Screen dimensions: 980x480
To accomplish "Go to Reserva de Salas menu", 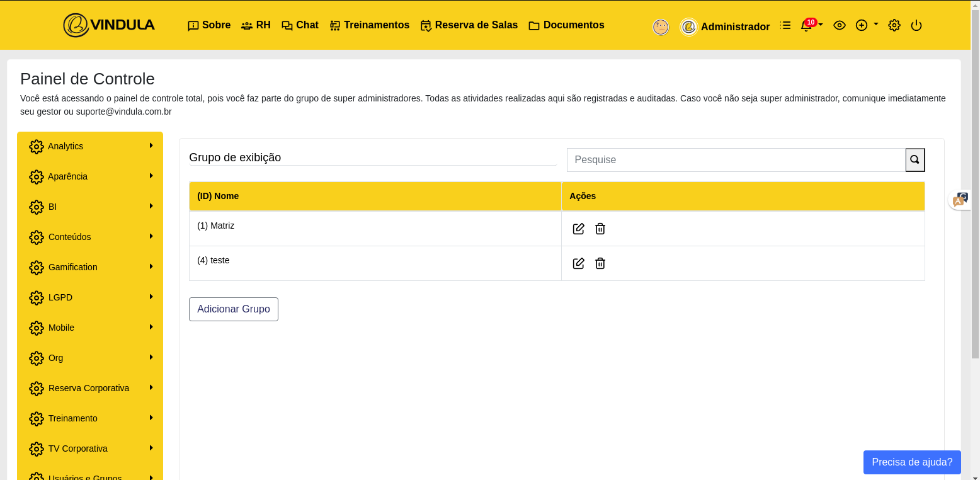I will click(x=469, y=25).
